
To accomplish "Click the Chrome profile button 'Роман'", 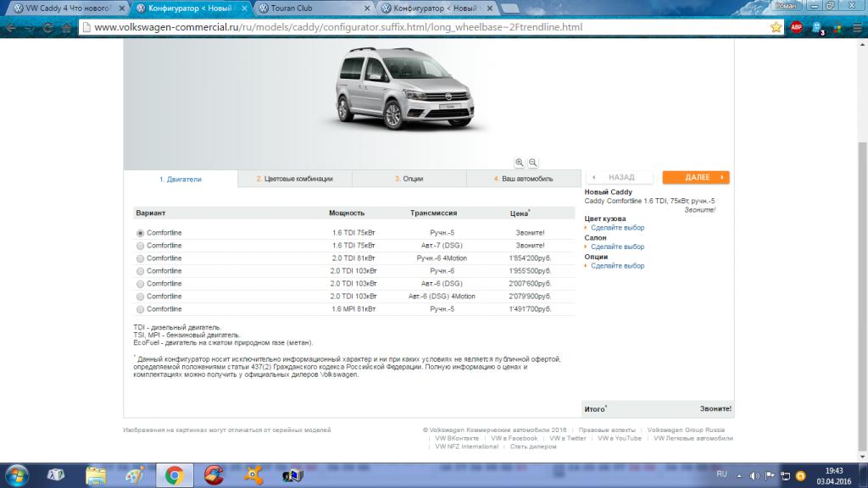I will tap(786, 6).
